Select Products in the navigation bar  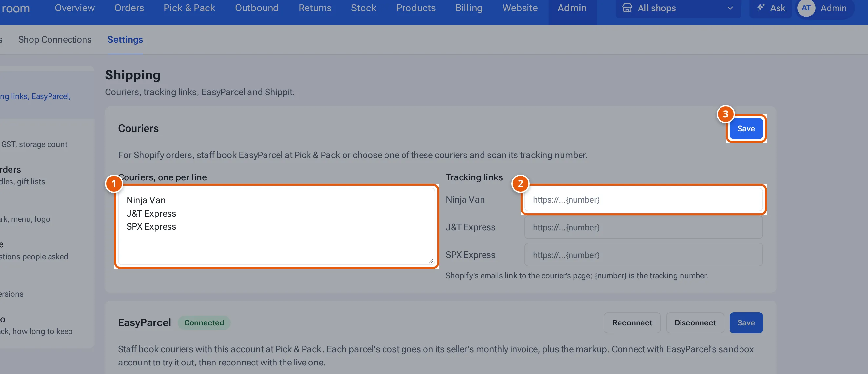(x=416, y=8)
